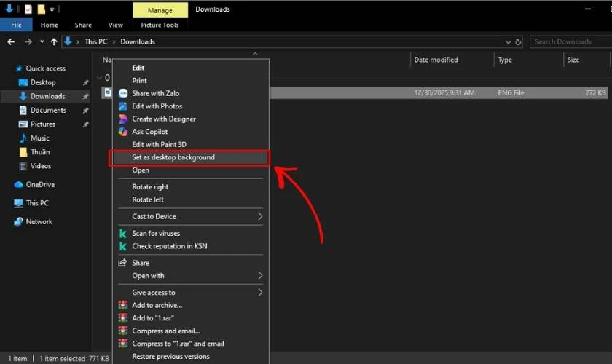This screenshot has width=612, height=364.
Task: Open the Customize Quick Access Toolbar dropdown
Action: pos(52,9)
